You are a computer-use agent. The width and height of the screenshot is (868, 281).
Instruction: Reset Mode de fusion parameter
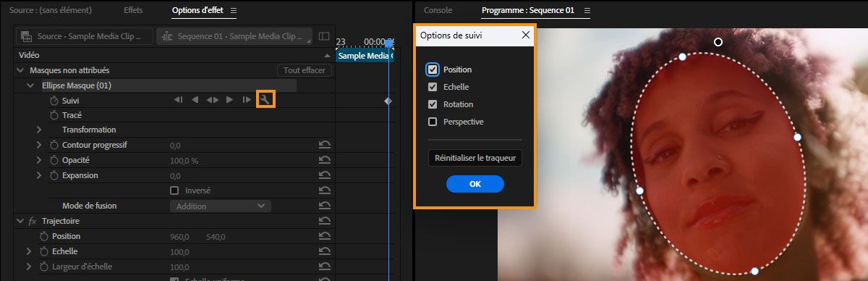(325, 206)
